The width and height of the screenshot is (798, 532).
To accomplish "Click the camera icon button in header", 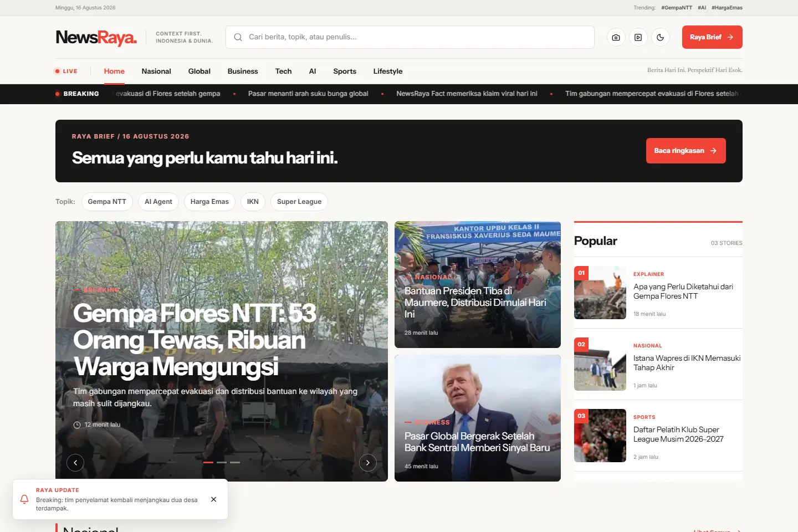I will (x=616, y=37).
